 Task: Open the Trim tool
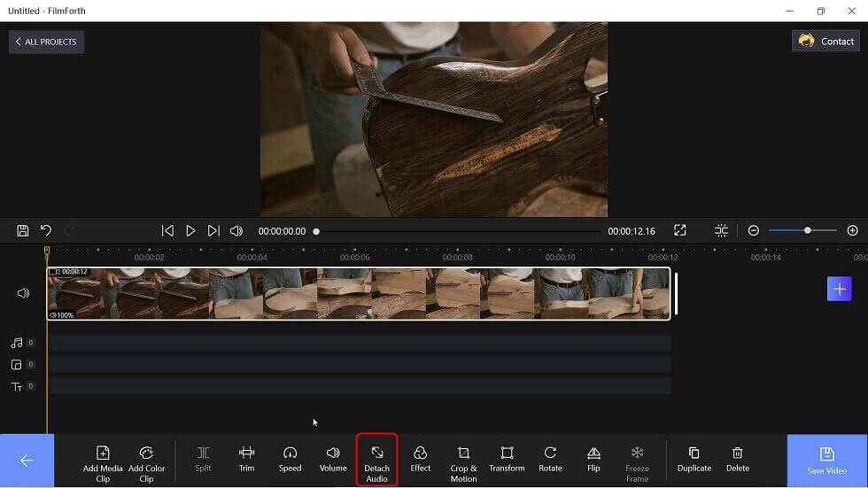(246, 460)
